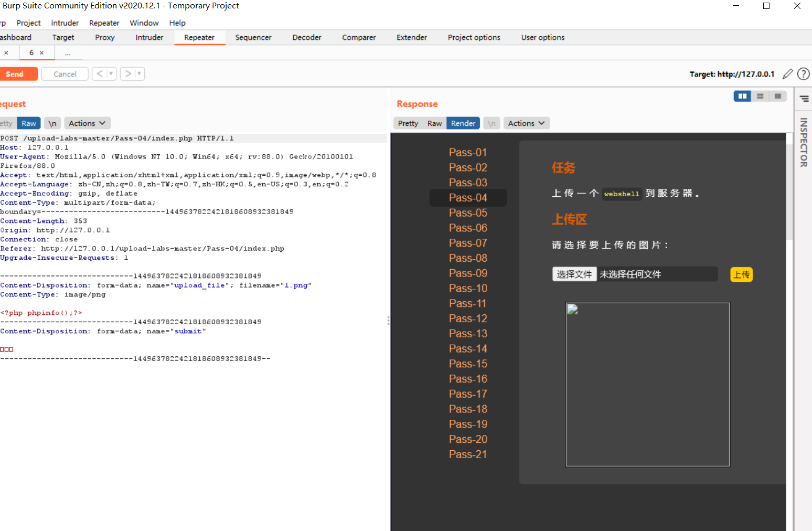Open the Extender tool tab
812x531 pixels.
(x=412, y=38)
